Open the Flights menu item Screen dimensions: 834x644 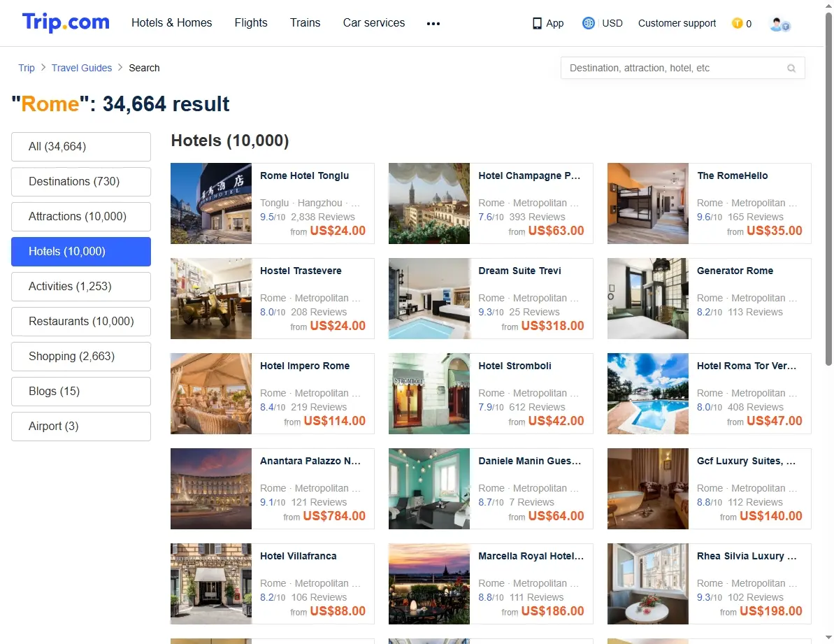click(251, 23)
